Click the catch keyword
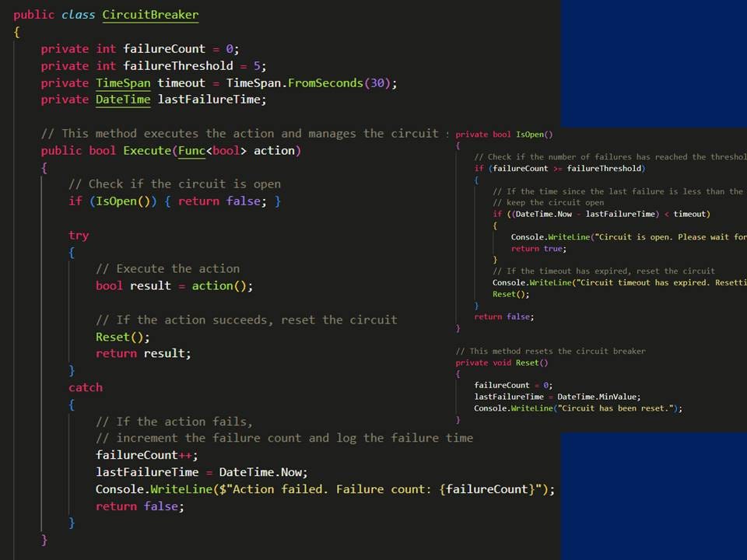Viewport: 747px width, 560px height. [86, 387]
